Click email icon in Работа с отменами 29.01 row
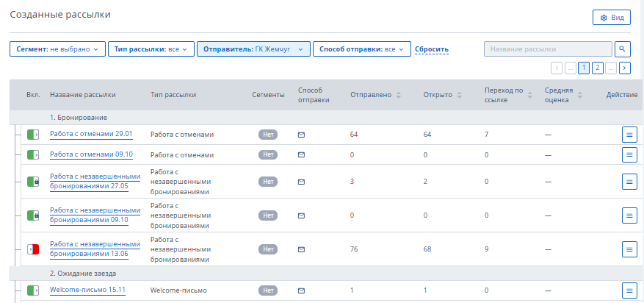The width and height of the screenshot is (644, 303). click(x=301, y=135)
